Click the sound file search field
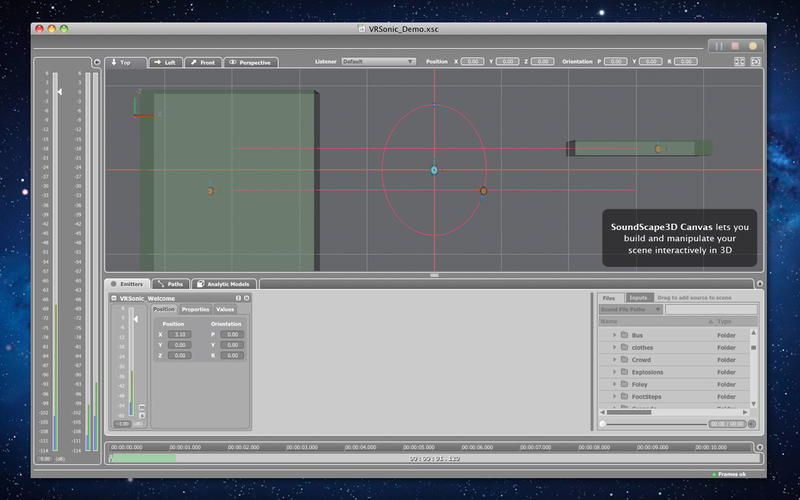Image resolution: width=800 pixels, height=500 pixels. (x=711, y=310)
